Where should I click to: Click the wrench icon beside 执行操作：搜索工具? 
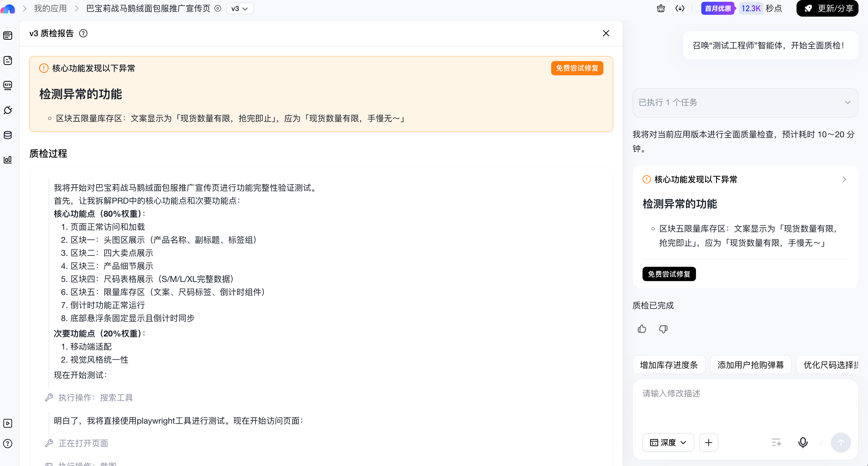[x=49, y=398]
